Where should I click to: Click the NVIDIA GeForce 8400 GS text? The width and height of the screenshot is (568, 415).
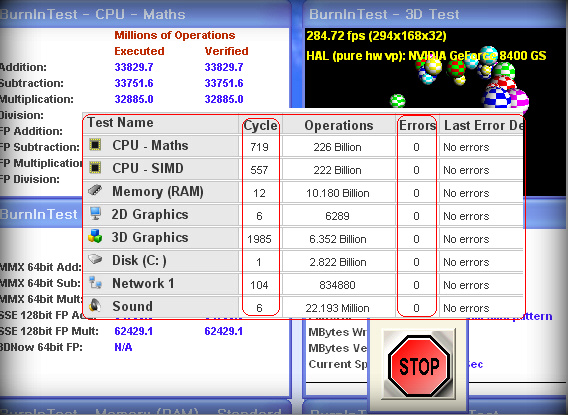pos(477,56)
